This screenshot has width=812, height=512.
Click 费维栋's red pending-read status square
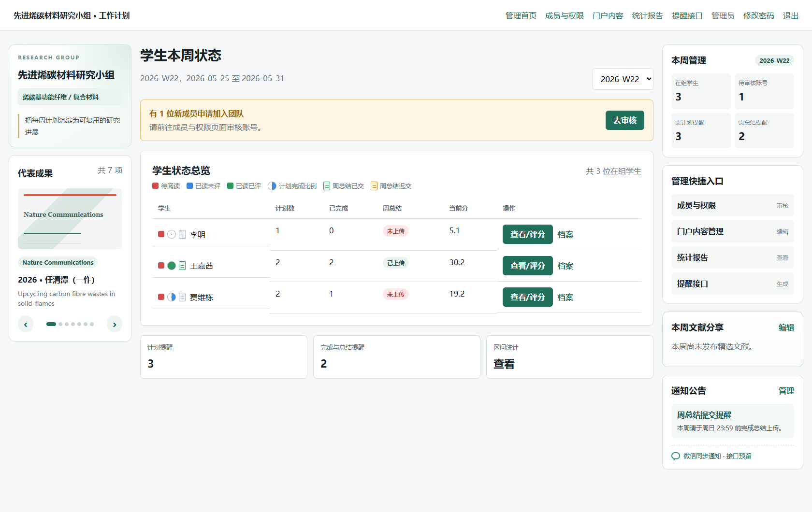tap(161, 297)
